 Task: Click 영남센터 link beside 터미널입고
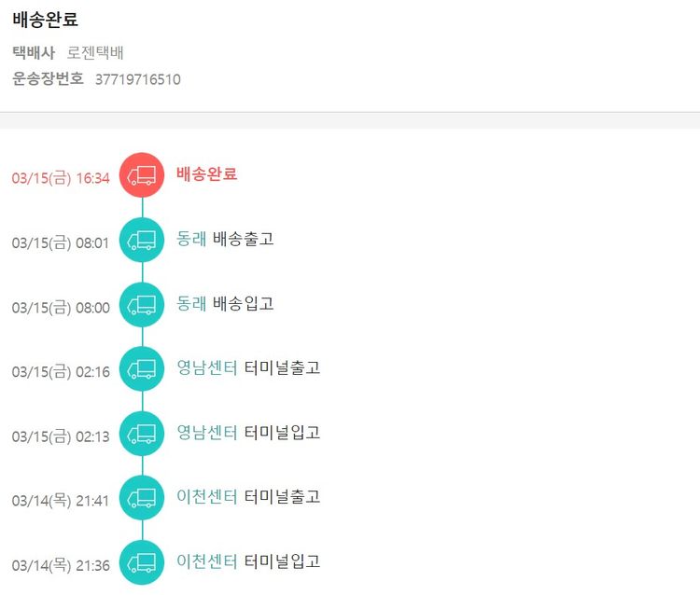click(206, 432)
